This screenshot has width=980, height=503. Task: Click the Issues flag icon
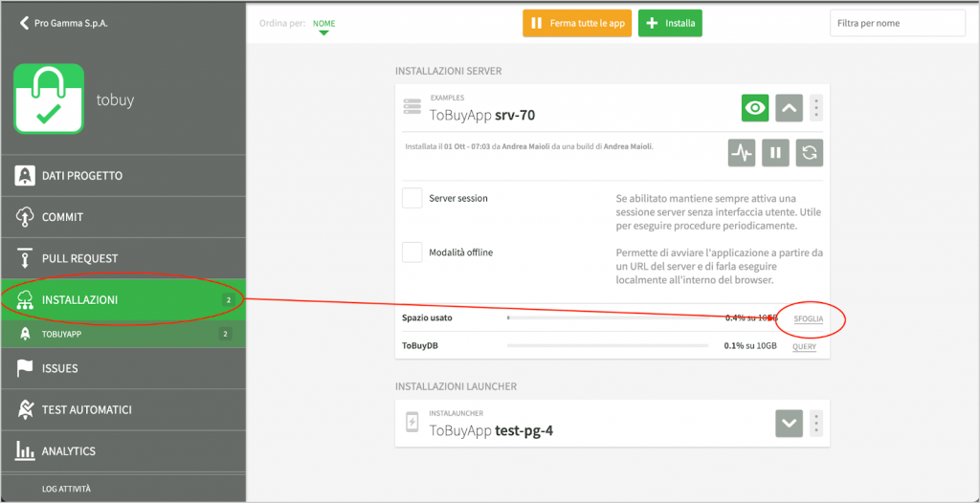coord(24,368)
